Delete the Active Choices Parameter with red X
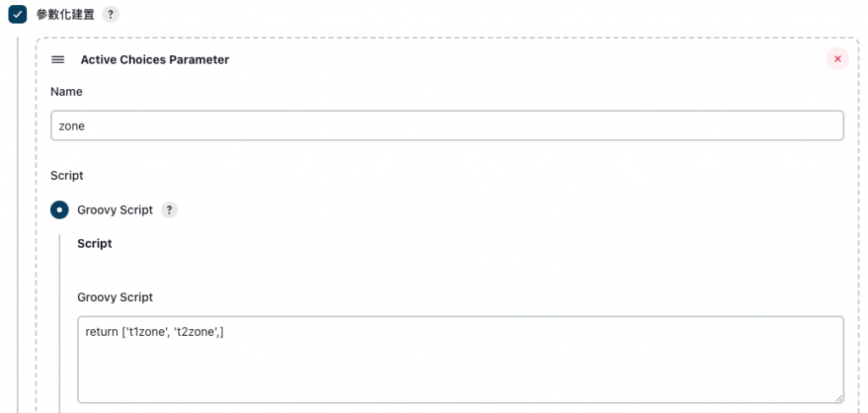This screenshot has height=413, width=868. pos(837,59)
